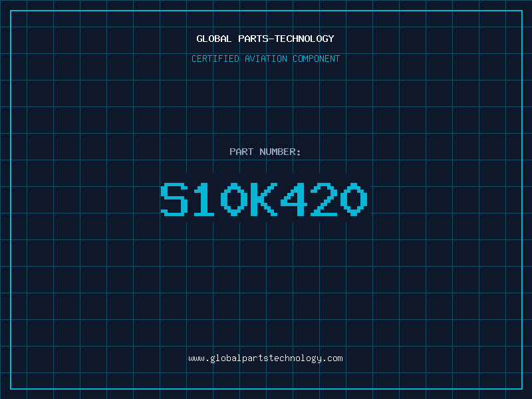Click the www.globalpartstechnology.com website link
The image size is (532, 399).
[x=265, y=358]
